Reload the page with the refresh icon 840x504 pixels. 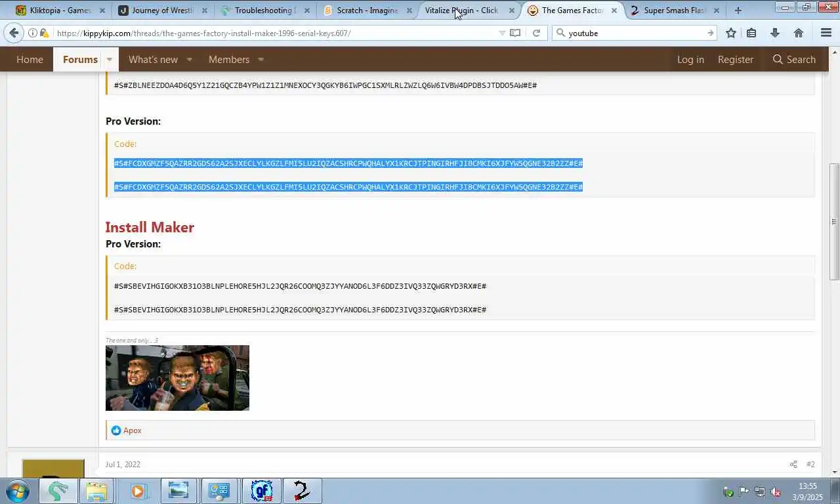click(536, 33)
